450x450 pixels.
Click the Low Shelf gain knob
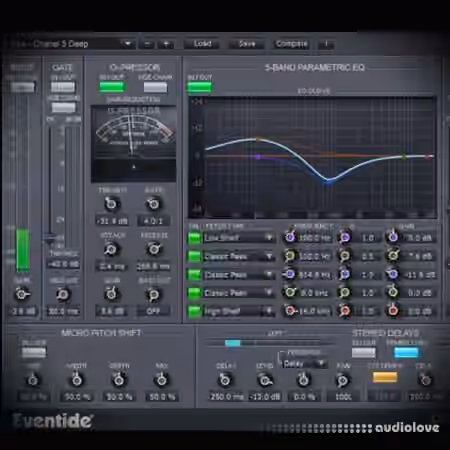pos(393,237)
